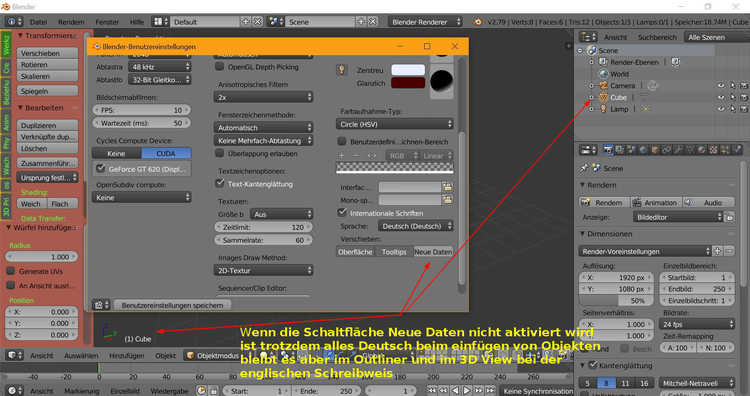This screenshot has height=396, width=750.
Task: Enable Generate UVs checkbox
Action: (x=11, y=271)
